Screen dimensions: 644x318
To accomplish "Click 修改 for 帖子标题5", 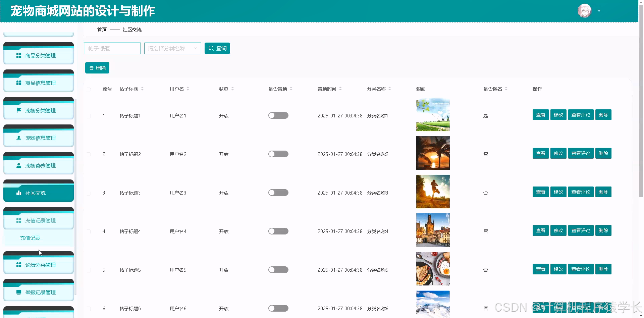I will (558, 269).
